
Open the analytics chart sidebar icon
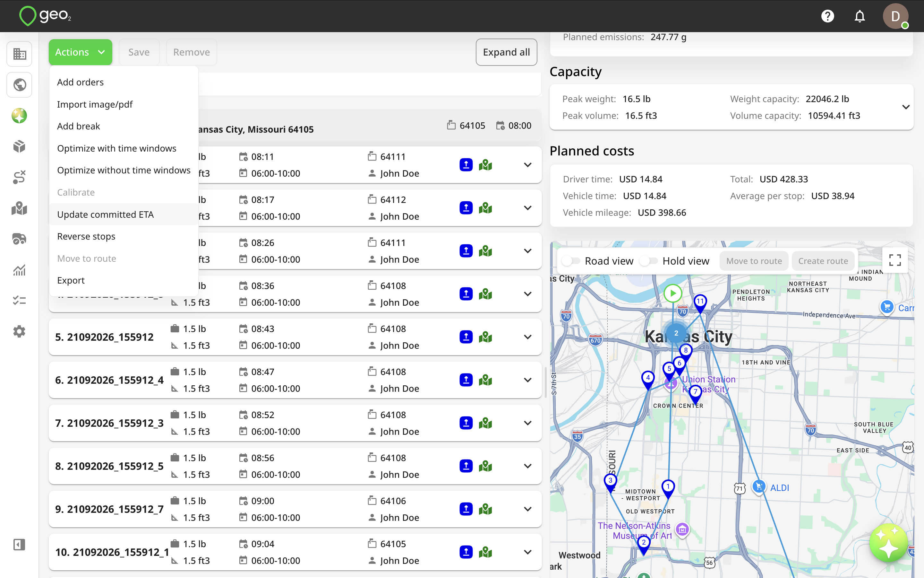[x=19, y=270]
